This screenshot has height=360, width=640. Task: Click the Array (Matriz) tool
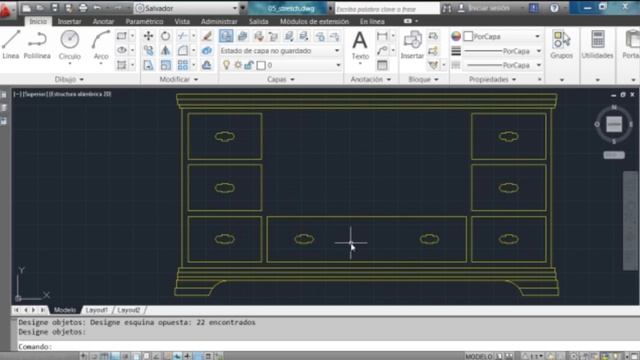[x=182, y=65]
